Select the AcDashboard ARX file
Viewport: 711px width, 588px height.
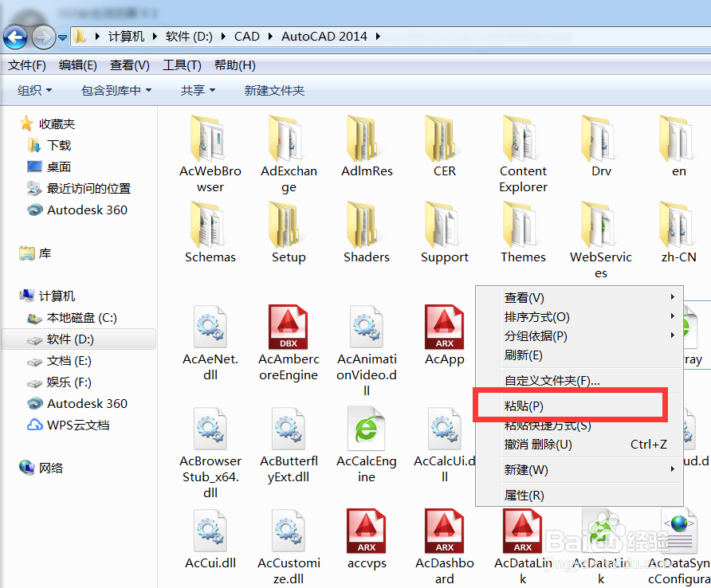445,547
